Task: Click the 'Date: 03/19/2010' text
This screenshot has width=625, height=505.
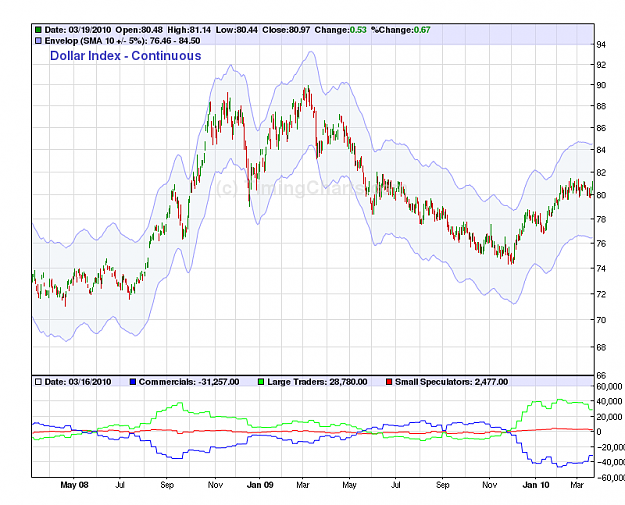Action: (x=78, y=30)
